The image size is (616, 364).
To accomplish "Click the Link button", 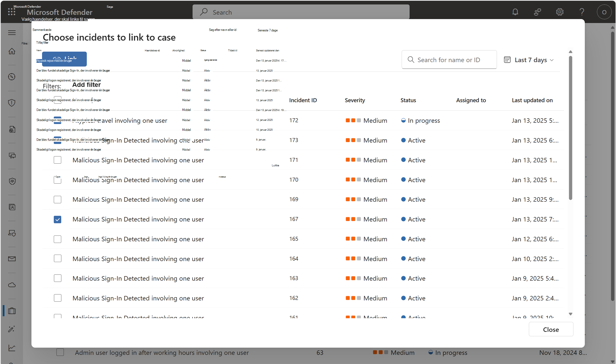I will point(64,59).
